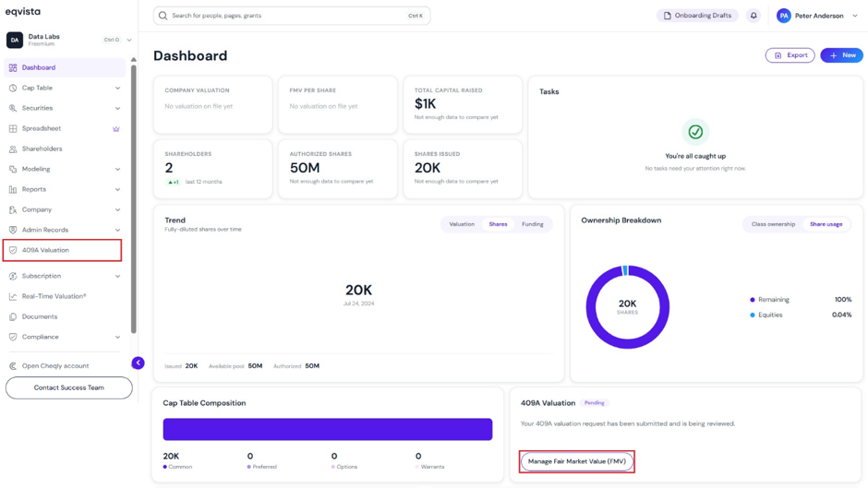Click the Modeling icon in sidebar
This screenshot has width=868, height=488.
click(13, 170)
